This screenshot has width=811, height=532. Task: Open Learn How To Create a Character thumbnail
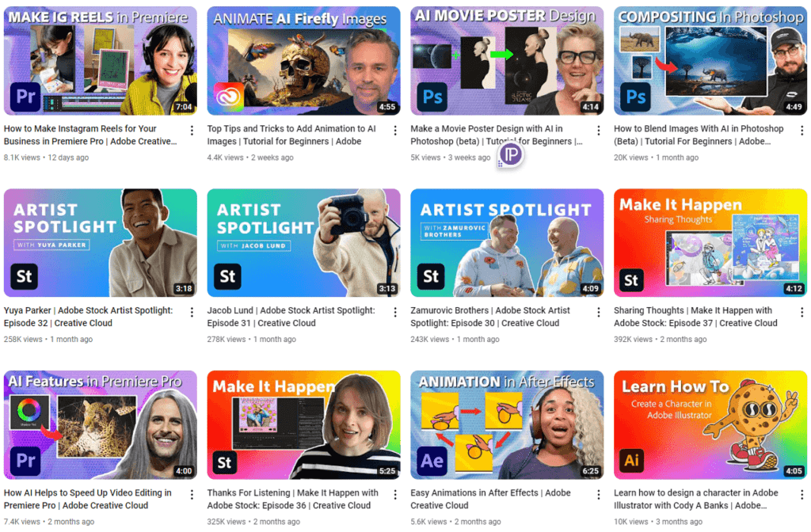coord(710,425)
